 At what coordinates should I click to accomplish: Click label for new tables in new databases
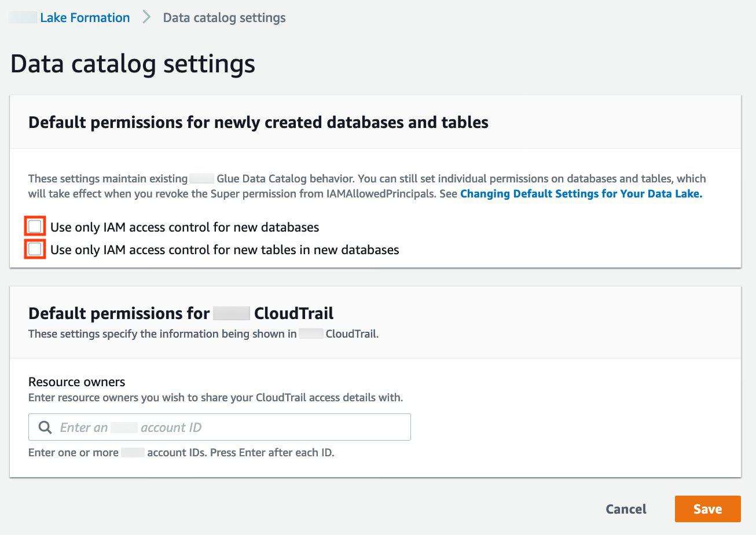point(225,250)
